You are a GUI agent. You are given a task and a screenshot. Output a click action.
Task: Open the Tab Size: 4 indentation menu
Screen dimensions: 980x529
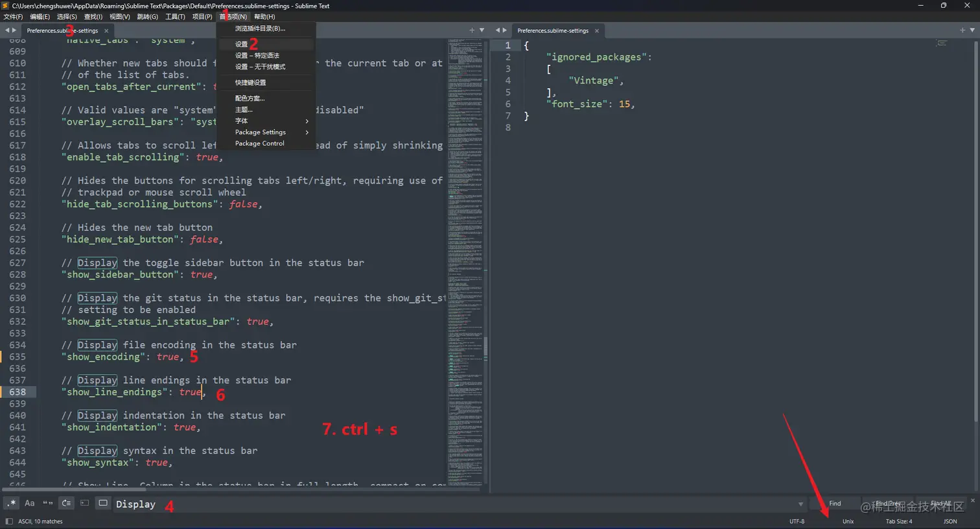click(899, 521)
